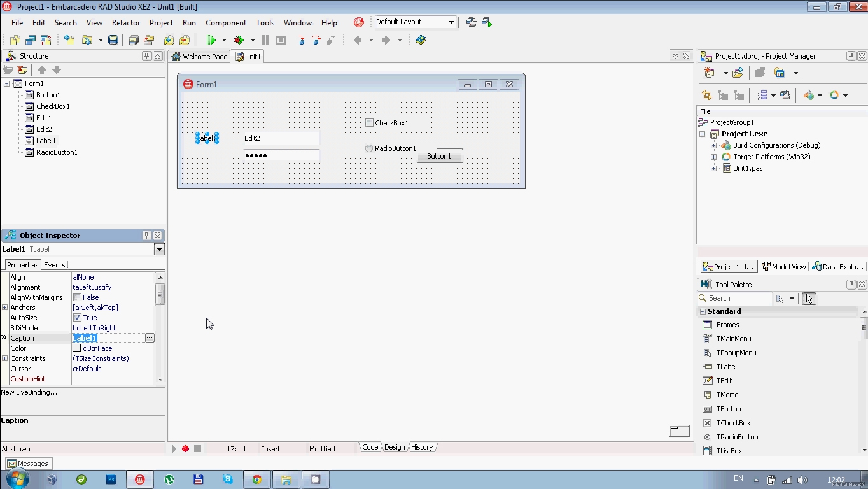Click the Color clBtnFace swatch
The width and height of the screenshot is (868, 489).
coord(77,348)
